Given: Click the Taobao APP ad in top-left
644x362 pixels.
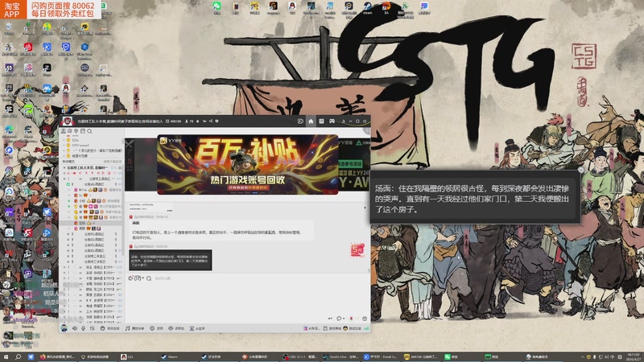Looking at the screenshot, I should coord(50,10).
